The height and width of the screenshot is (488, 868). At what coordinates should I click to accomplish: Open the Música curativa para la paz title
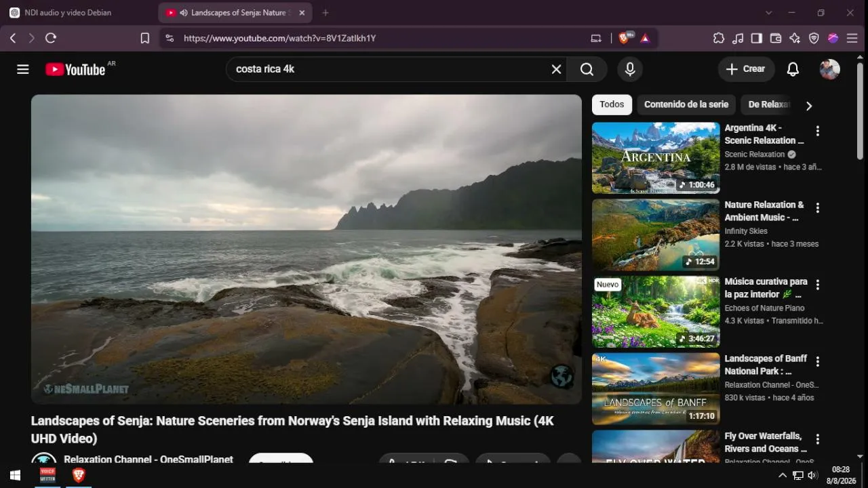[x=766, y=288]
